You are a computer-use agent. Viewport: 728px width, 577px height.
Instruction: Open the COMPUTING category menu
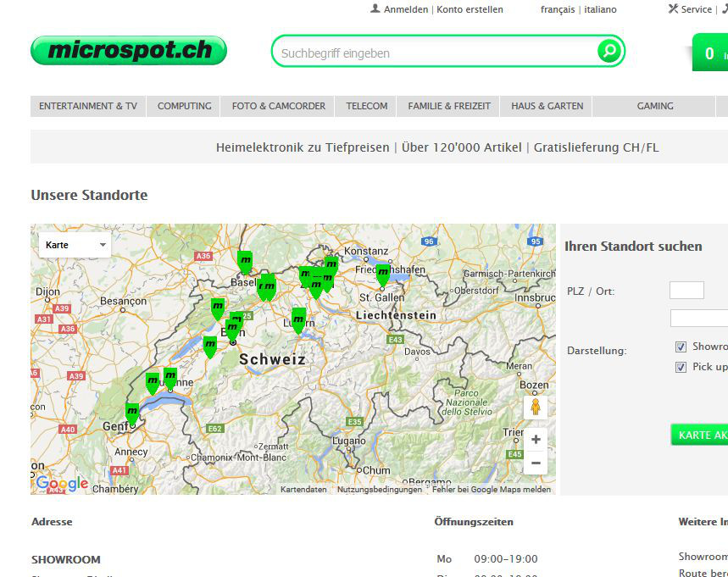pos(184,106)
